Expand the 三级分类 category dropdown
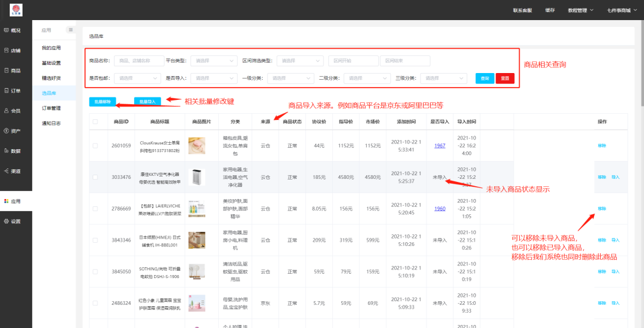The width and height of the screenshot is (644, 328). click(444, 78)
